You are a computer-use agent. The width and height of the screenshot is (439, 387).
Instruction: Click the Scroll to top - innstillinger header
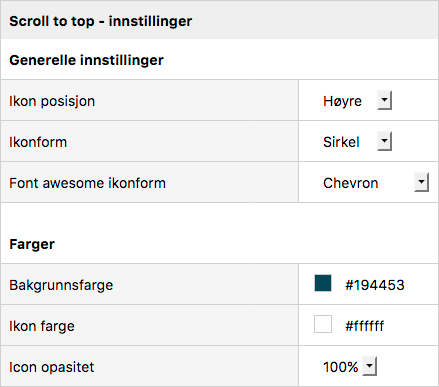click(x=101, y=21)
